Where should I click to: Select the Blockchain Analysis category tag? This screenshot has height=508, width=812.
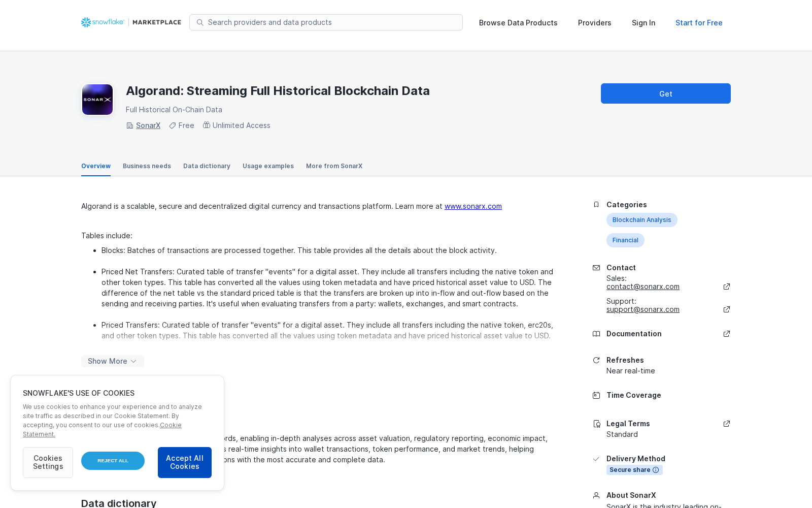click(x=641, y=220)
